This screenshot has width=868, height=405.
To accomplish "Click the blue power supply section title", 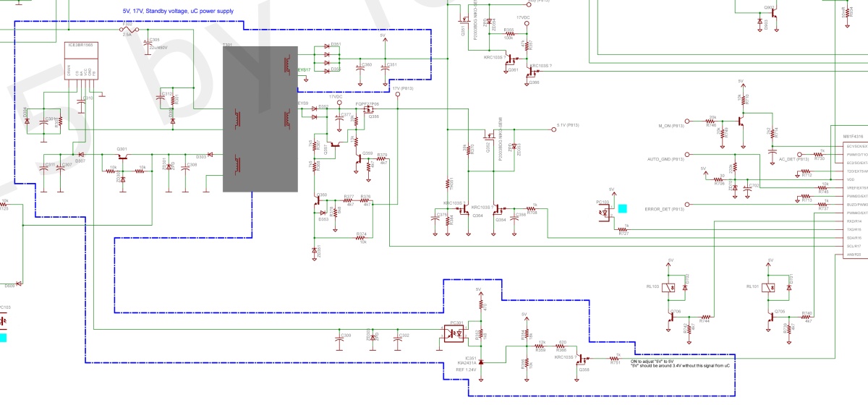I will [x=177, y=11].
